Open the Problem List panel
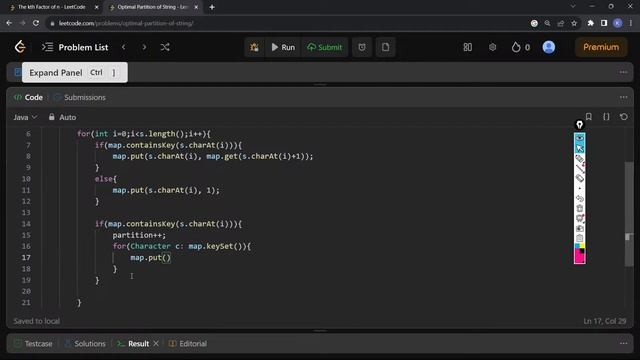The height and width of the screenshot is (360, 640). click(75, 47)
